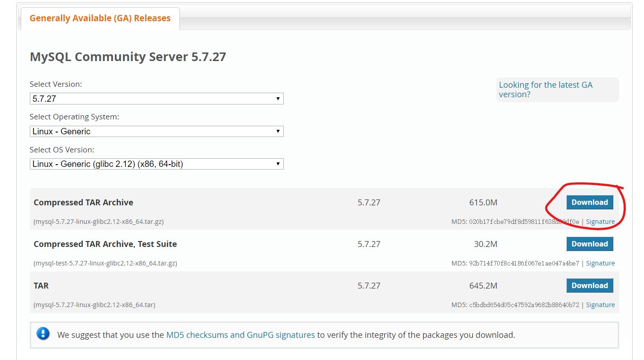Open Signature link for Compressed TAR Archive

coord(600,222)
